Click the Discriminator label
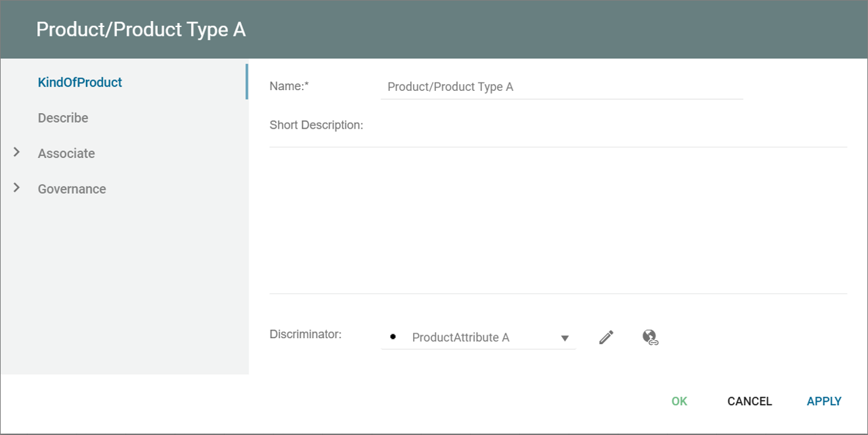 click(305, 334)
